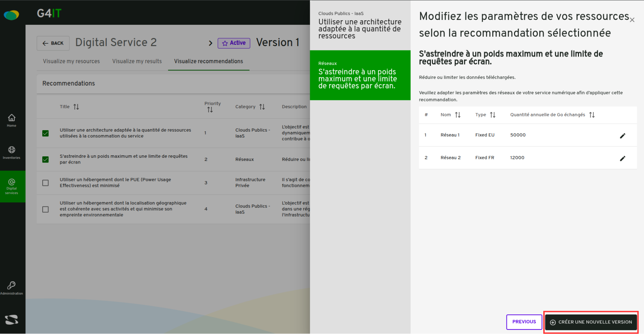Open Home from the sidebar
Screen dimensions: 644x334
pos(12,121)
